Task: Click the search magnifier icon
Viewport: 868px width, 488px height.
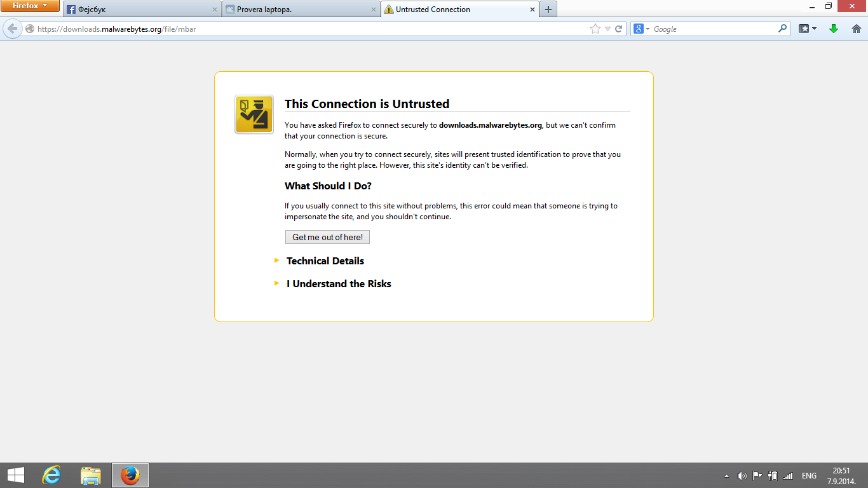Action: tap(783, 29)
